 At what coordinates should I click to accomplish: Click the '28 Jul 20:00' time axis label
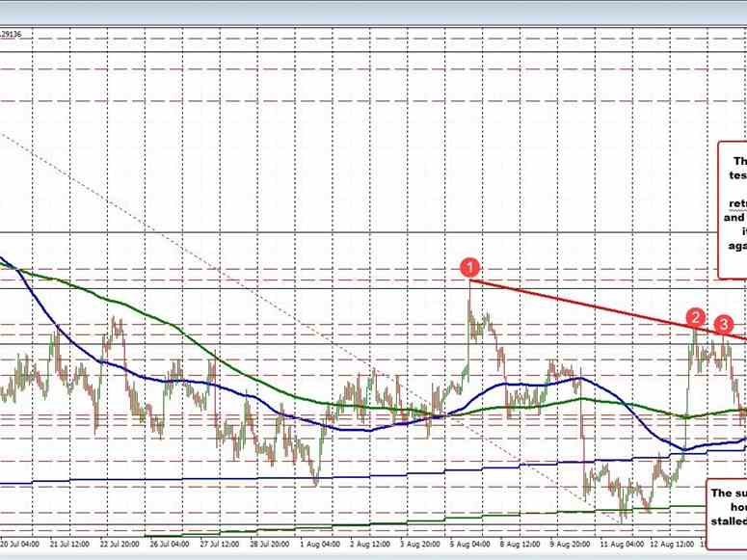tap(270, 544)
